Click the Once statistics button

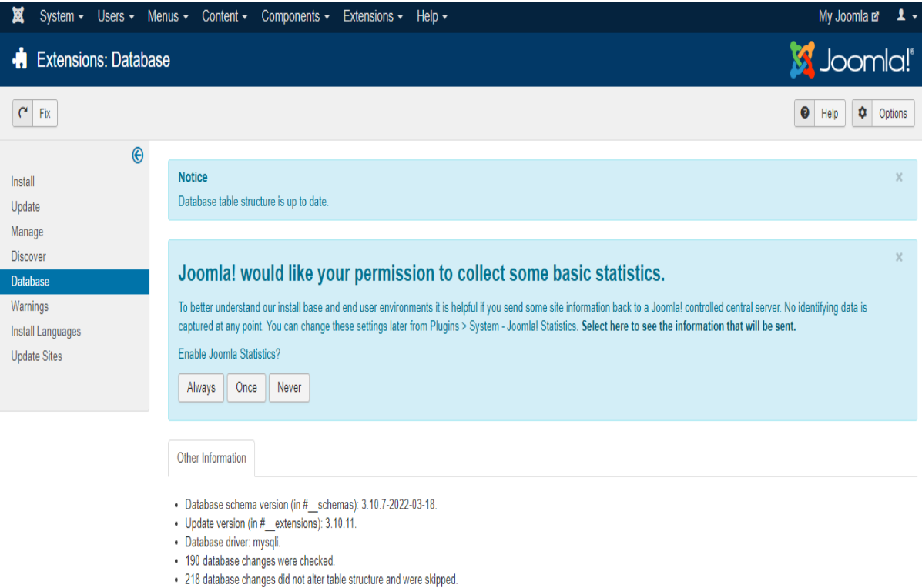(x=246, y=387)
